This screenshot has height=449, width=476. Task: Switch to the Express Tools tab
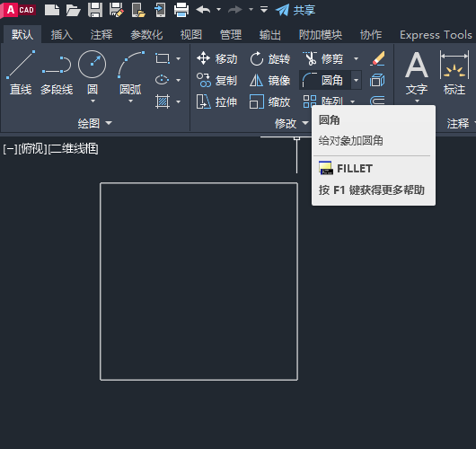(x=436, y=35)
